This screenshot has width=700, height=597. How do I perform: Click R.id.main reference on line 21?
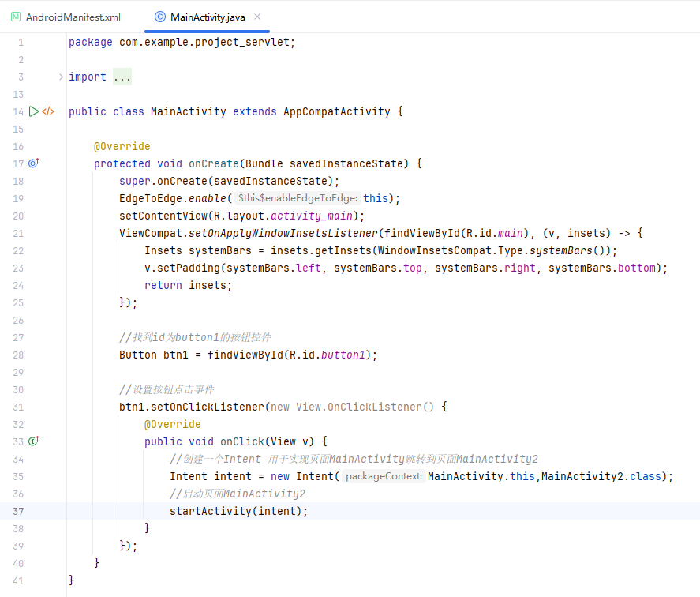click(494, 233)
